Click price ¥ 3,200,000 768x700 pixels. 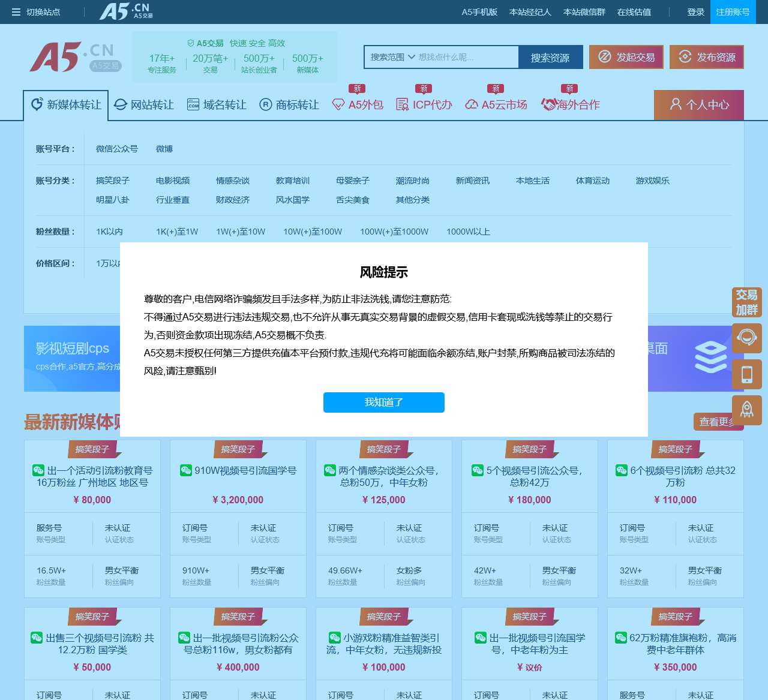coord(238,500)
